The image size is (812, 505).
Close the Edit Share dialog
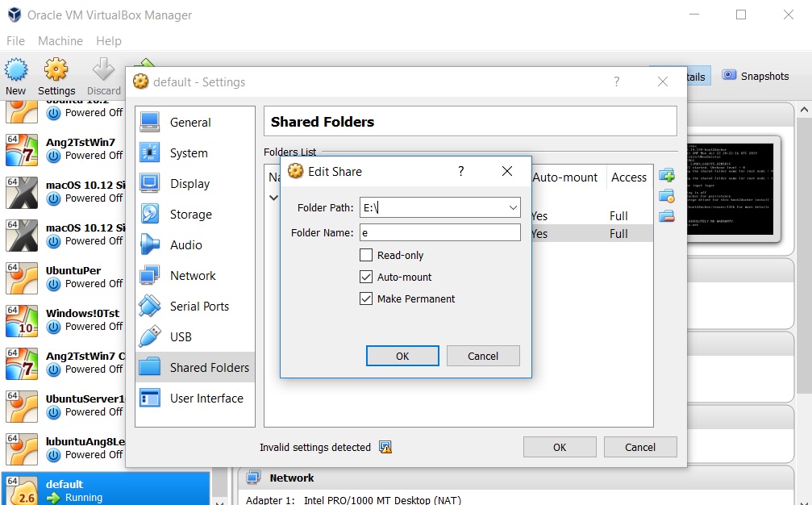click(x=507, y=172)
